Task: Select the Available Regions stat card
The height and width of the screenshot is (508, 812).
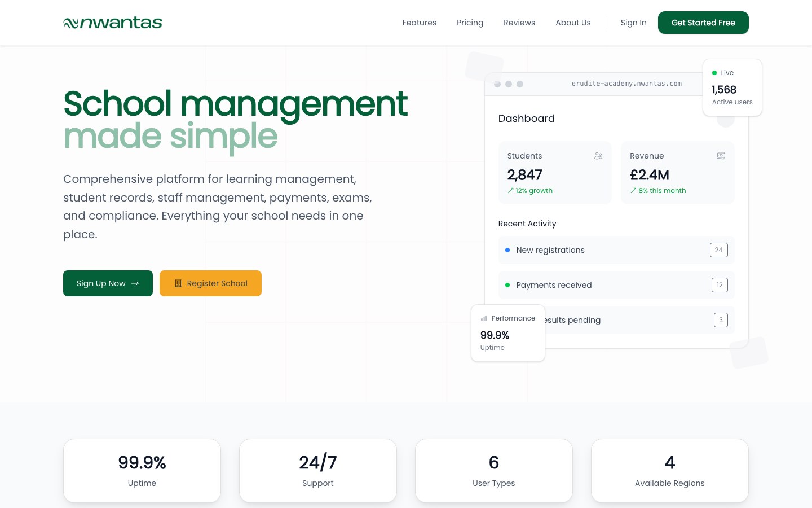Action: (x=669, y=471)
